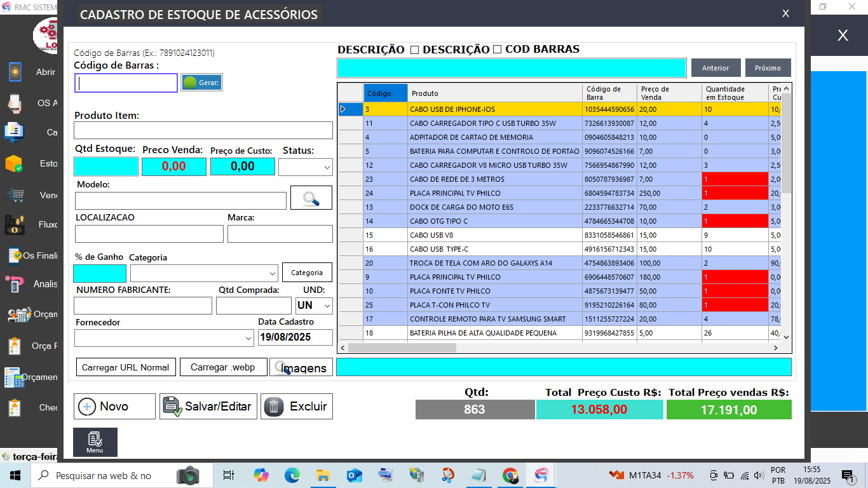Click the grid scroll right arrow
This screenshot has height=488, width=868.
click(775, 348)
